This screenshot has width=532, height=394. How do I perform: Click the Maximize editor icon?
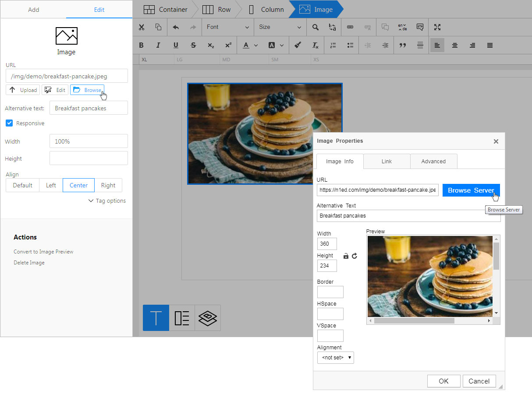[437, 27]
